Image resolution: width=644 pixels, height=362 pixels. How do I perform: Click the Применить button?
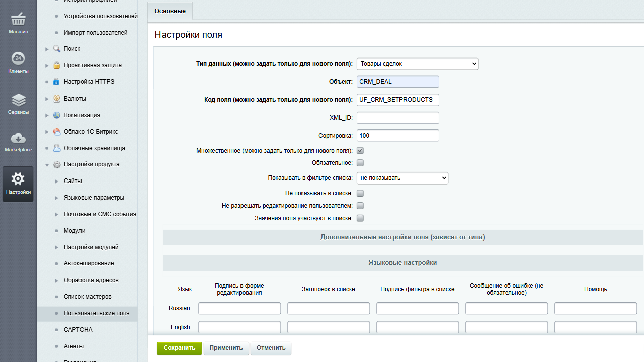(226, 348)
